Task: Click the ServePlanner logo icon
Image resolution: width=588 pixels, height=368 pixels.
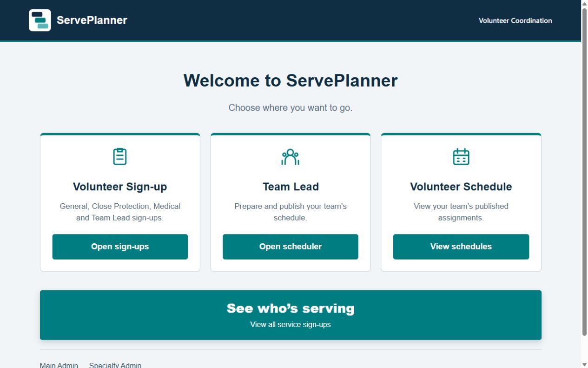Action: [40, 20]
